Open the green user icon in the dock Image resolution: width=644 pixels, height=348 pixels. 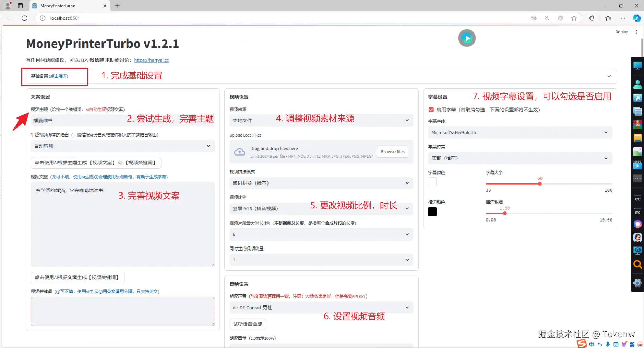click(x=637, y=84)
